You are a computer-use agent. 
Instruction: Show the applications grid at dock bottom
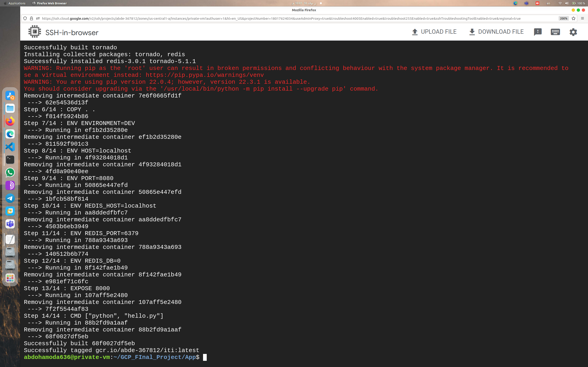[x=10, y=278]
